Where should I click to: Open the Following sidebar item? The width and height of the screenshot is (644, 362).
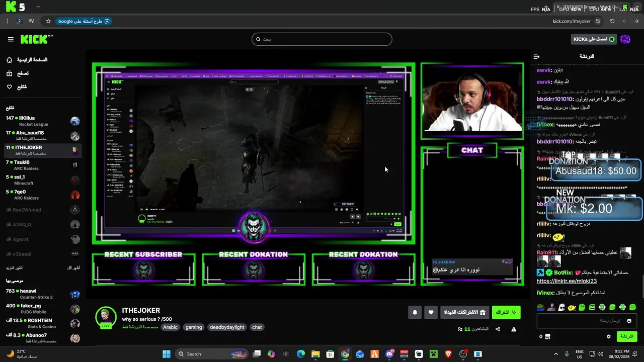coord(17,87)
